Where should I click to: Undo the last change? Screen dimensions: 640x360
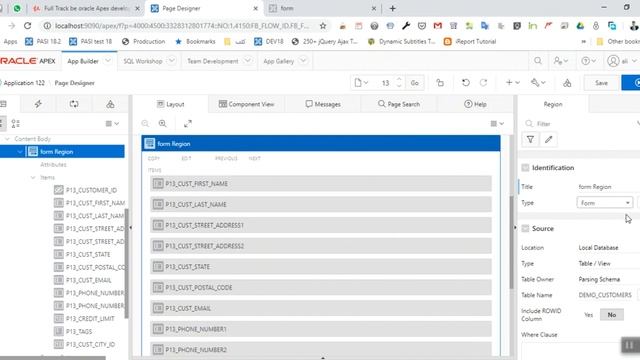point(465,83)
